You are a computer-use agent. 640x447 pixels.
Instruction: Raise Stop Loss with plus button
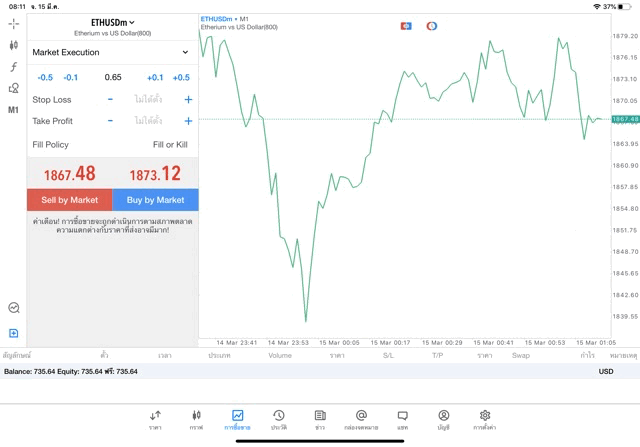click(188, 99)
